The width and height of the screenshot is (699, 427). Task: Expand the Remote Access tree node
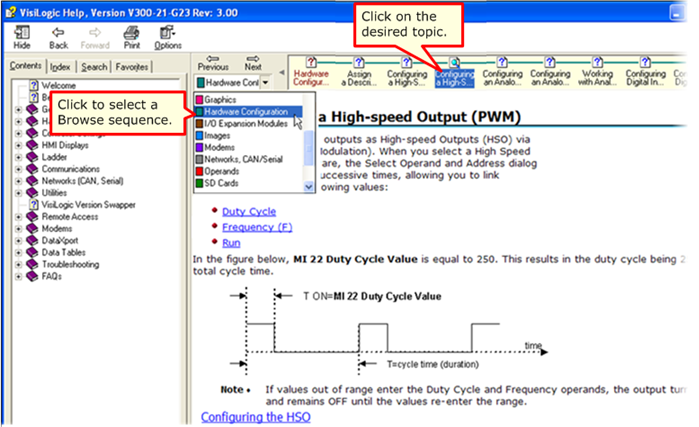pyautogui.click(x=18, y=217)
